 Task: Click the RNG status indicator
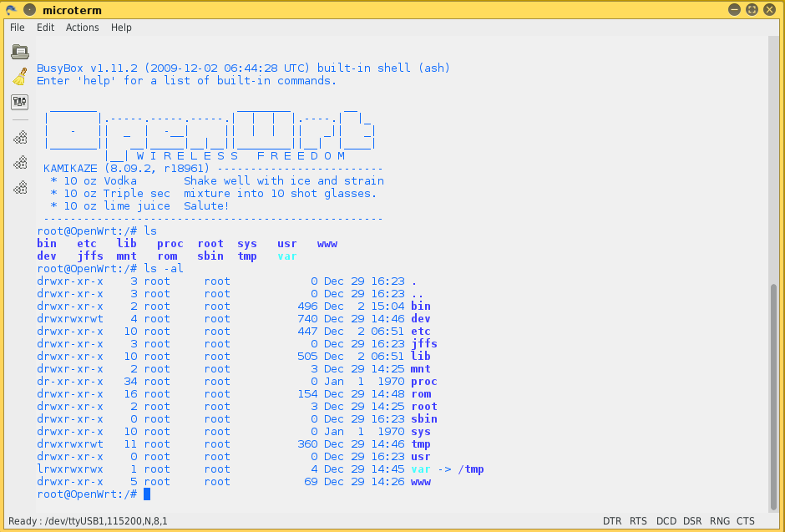[719, 521]
